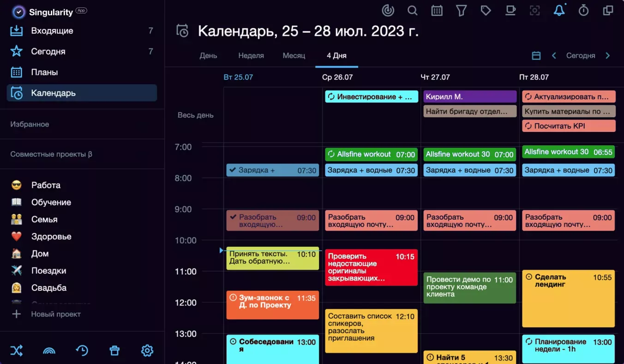The height and width of the screenshot is (364, 624).
Task: Click Новый проект link
Action: tap(56, 314)
